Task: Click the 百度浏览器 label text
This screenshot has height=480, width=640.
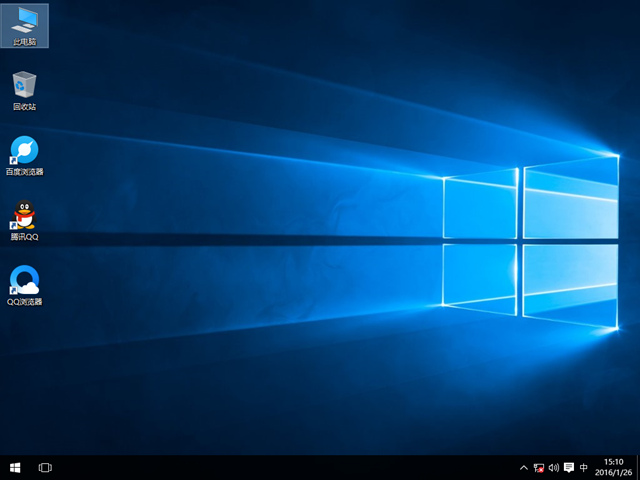Action: tap(25, 172)
